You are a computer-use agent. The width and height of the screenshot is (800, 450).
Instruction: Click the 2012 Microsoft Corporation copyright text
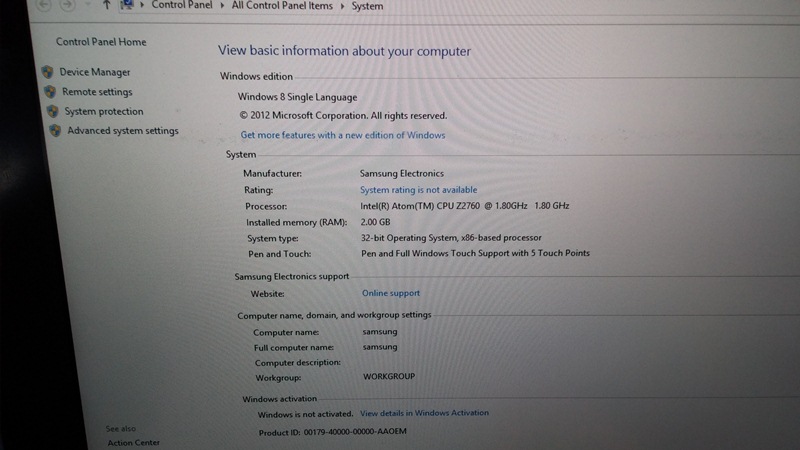click(x=343, y=116)
